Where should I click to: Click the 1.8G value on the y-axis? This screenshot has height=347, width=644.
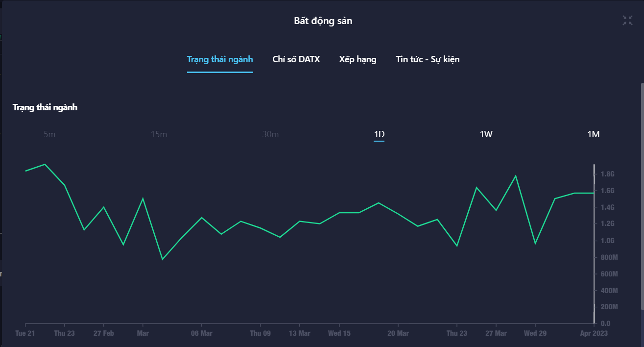(x=607, y=174)
